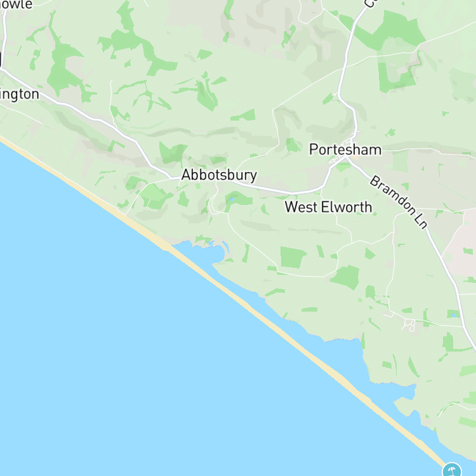Click the main road between Abbotsbury and Portesham
Image resolution: width=476 pixels, height=476 pixels.
click(x=273, y=190)
